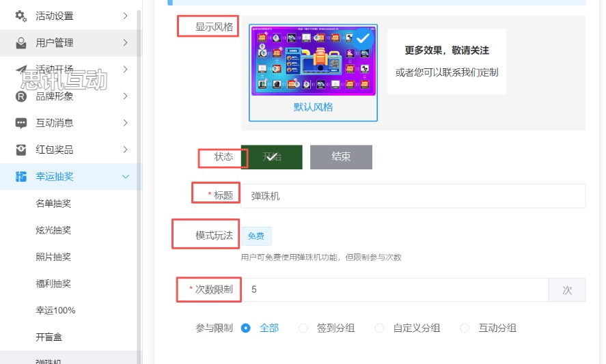Expand the 活动设置 menu chevron
The height and width of the screenshot is (364, 606).
click(125, 16)
